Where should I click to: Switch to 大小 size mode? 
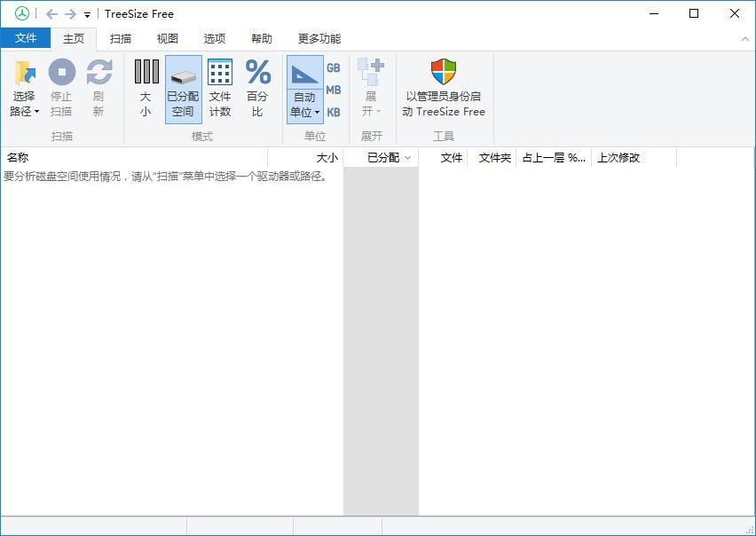pos(146,89)
